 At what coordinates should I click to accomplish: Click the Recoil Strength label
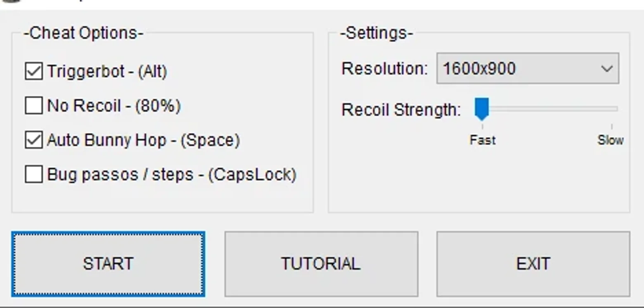point(401,110)
